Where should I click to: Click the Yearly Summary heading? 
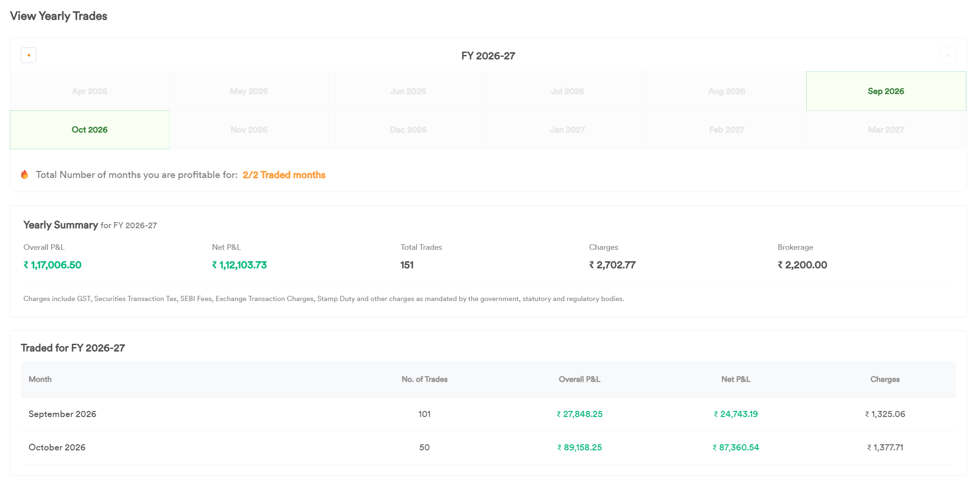pos(61,225)
